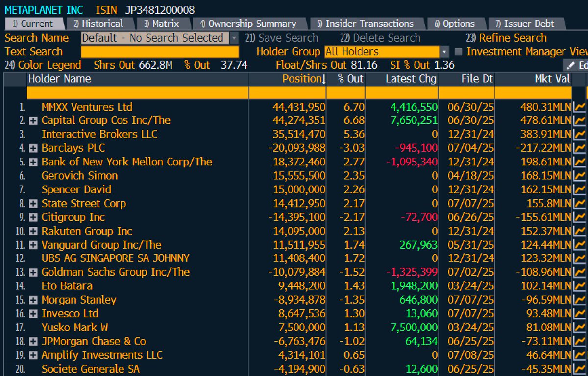Open the Color Legend
588x376 pixels.
pyautogui.click(x=43, y=65)
